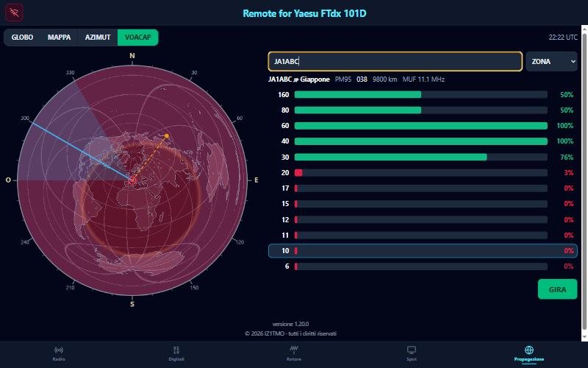The height and width of the screenshot is (368, 588).
Task: Select the 20 band row
Action: click(x=423, y=173)
